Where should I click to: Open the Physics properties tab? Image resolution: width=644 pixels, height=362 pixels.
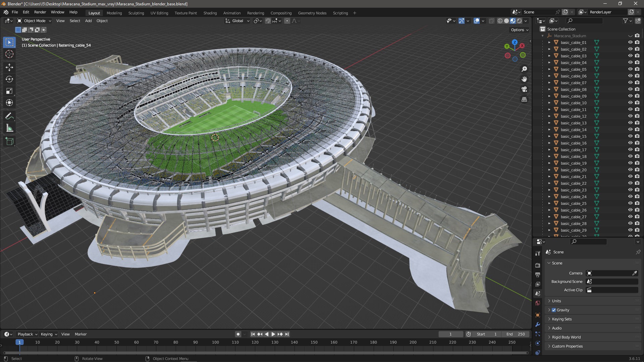[x=538, y=343]
